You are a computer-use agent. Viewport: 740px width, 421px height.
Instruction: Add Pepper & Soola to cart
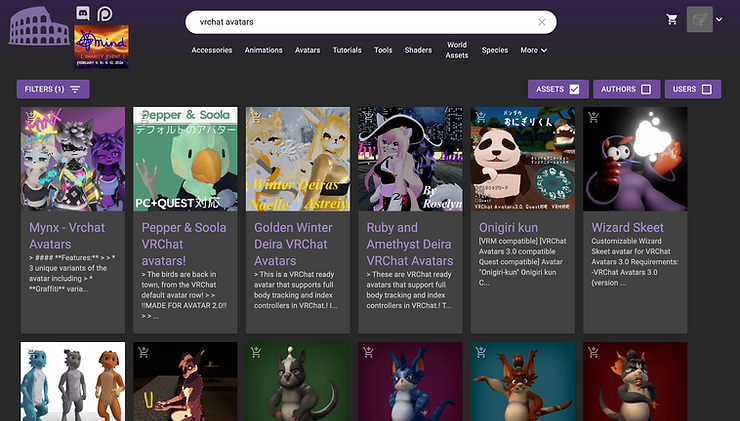[143, 116]
